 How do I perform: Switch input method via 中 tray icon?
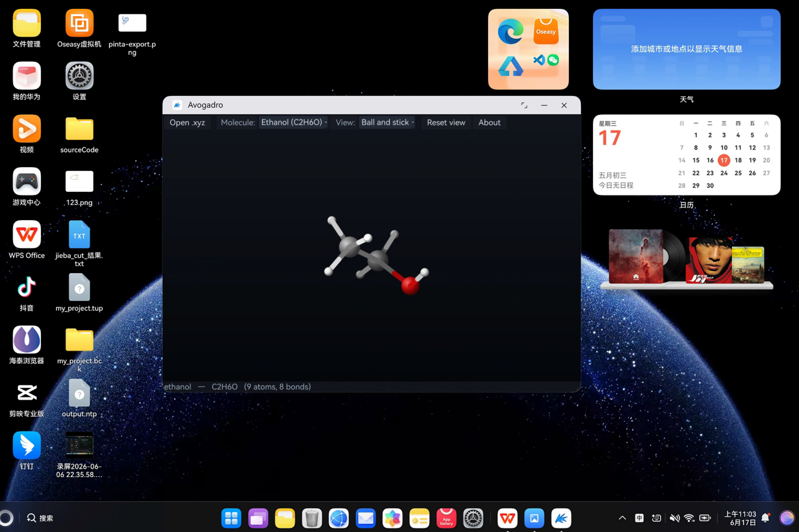pos(639,518)
